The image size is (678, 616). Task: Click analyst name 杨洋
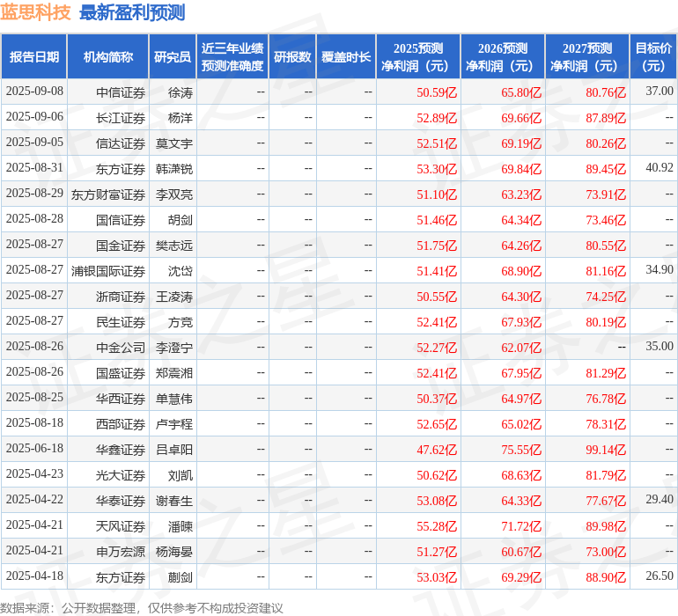(x=180, y=118)
